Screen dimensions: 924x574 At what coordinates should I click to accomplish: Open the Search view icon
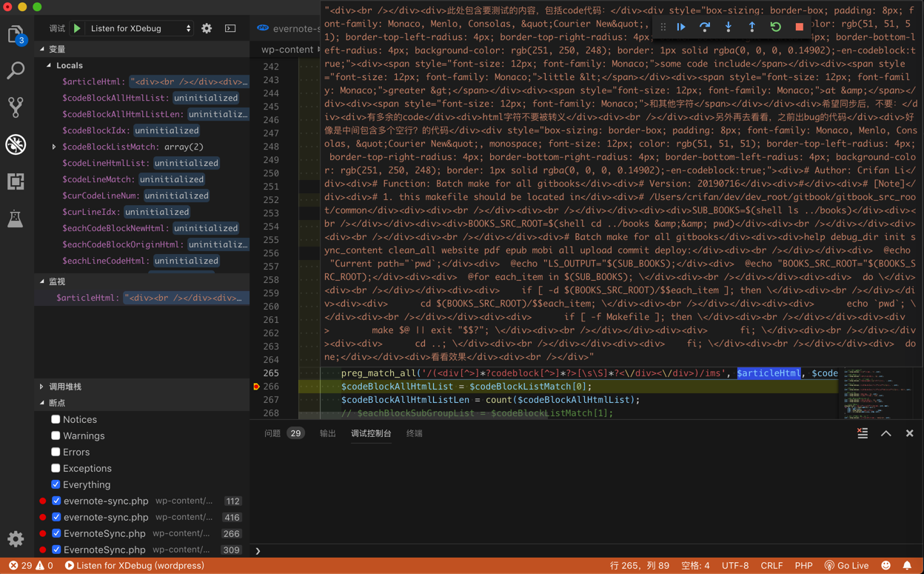coord(16,70)
